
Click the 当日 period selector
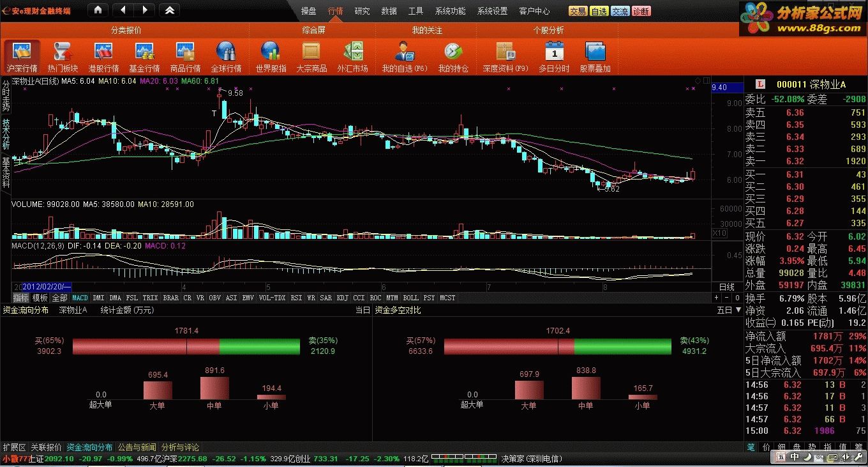[363, 310]
